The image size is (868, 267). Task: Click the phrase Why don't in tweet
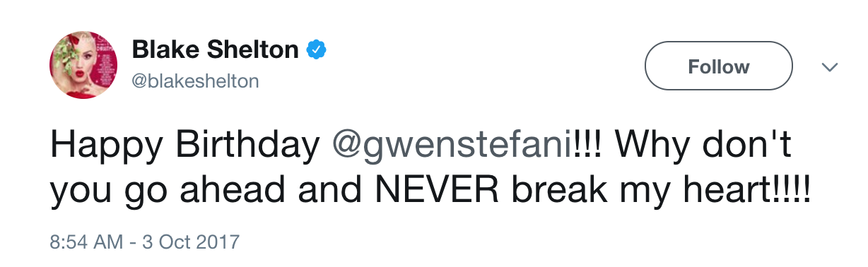click(x=703, y=145)
